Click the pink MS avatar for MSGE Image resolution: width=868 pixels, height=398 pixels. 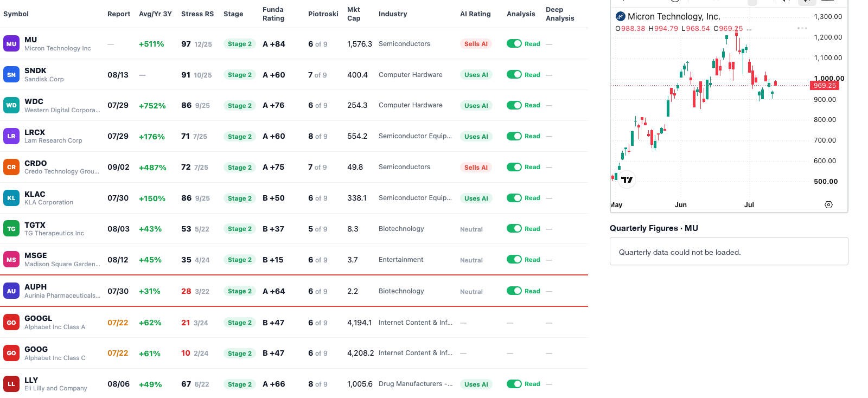11,260
